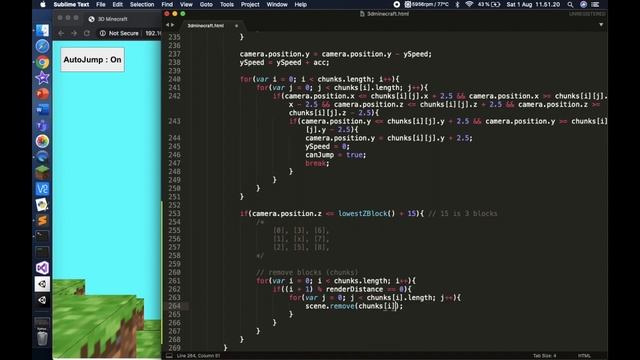Change the HTML syntax in status bar
Screen dimensions: 640x360
(584, 356)
